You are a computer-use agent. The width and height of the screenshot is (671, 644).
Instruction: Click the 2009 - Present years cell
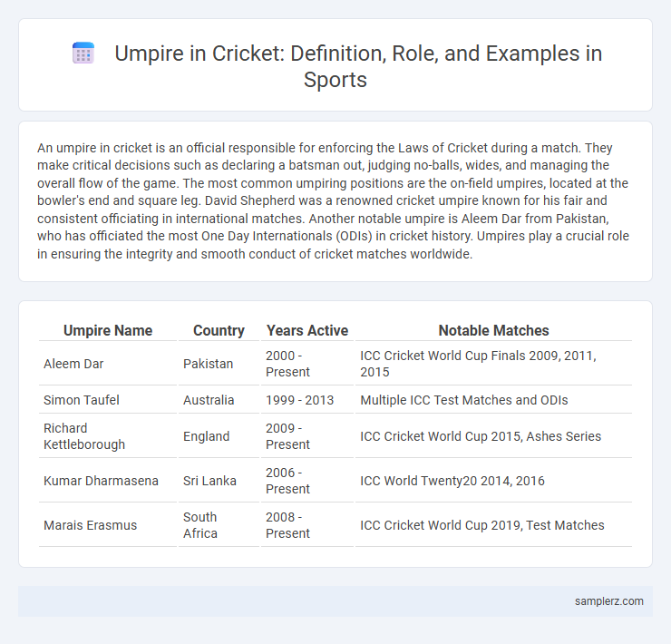click(307, 436)
